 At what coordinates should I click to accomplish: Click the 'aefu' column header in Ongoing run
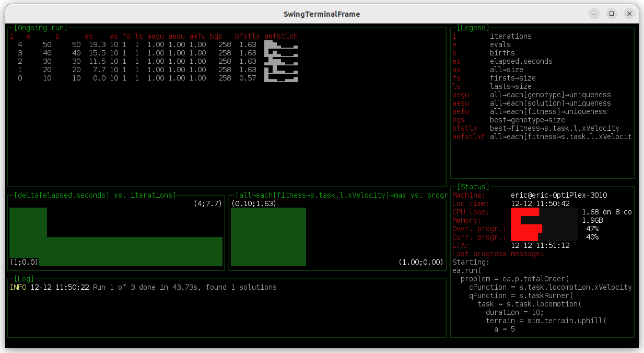click(197, 36)
